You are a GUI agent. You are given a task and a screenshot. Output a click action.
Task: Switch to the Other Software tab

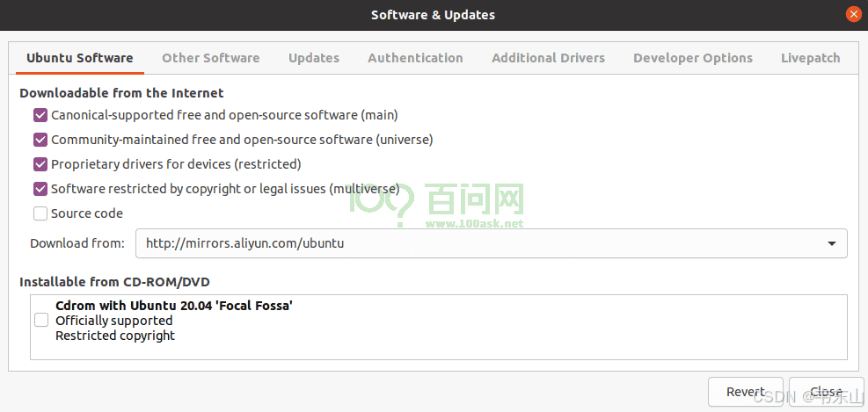point(210,58)
